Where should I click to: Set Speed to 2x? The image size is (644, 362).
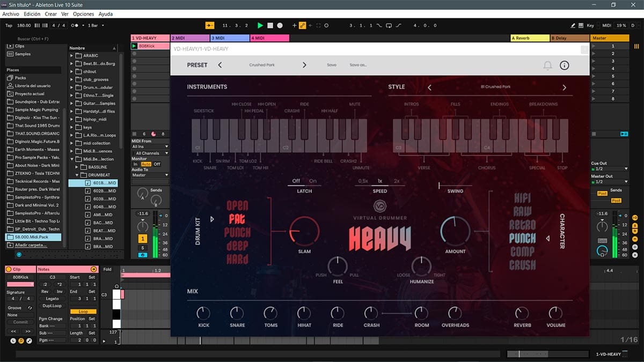pos(397,181)
